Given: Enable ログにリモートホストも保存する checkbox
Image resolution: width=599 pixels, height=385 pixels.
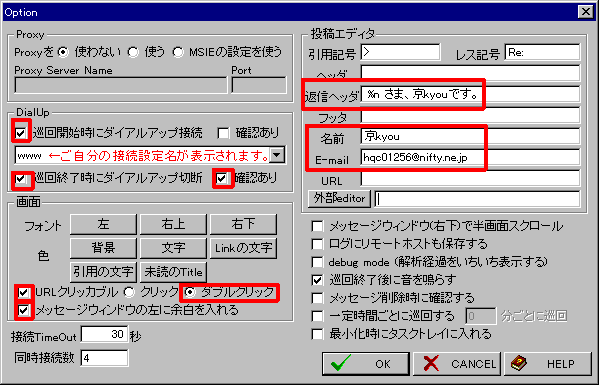Looking at the screenshot, I should pos(317,244).
